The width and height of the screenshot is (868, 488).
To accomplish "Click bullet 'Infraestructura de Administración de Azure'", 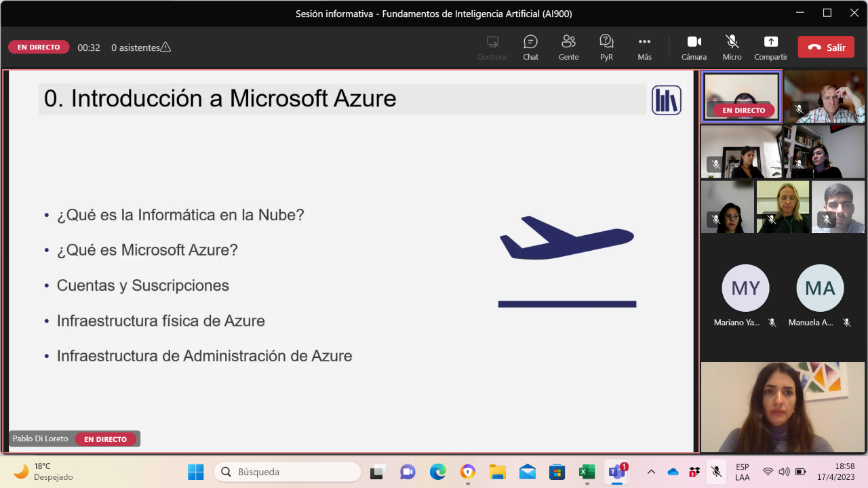I will [x=205, y=356].
